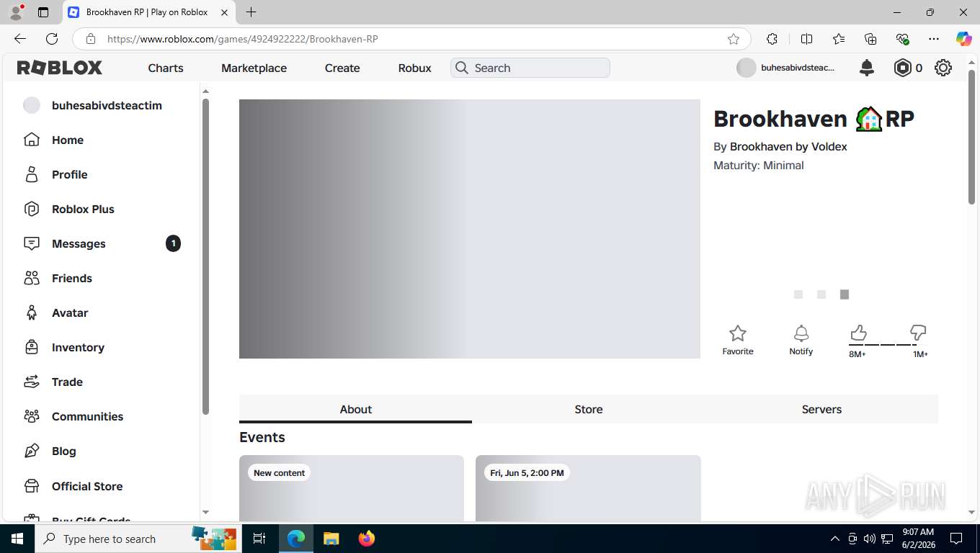Open Browser essentials heart icon
This screenshot has width=980, height=553.
tap(902, 39)
